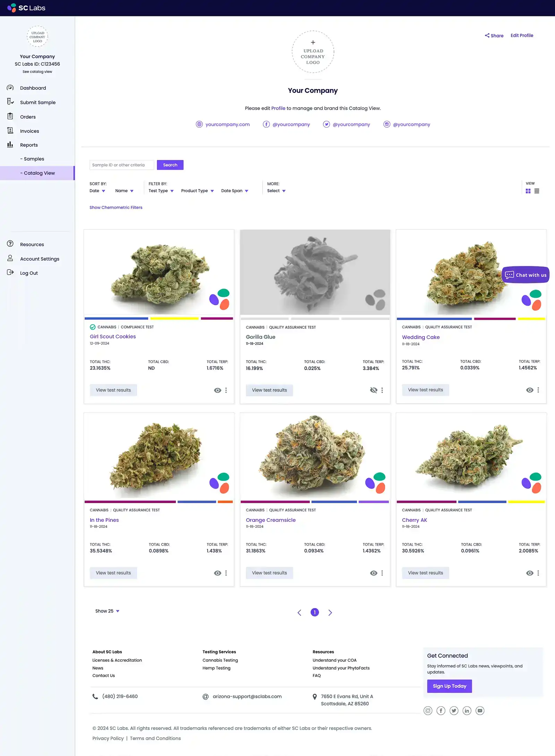This screenshot has height=756, width=555.
Task: Open the Product Type filter dropdown
Action: click(x=197, y=190)
